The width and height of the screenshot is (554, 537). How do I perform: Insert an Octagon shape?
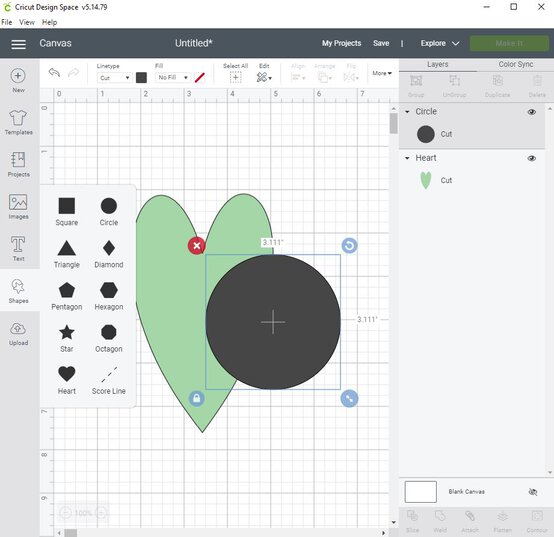coord(109,338)
